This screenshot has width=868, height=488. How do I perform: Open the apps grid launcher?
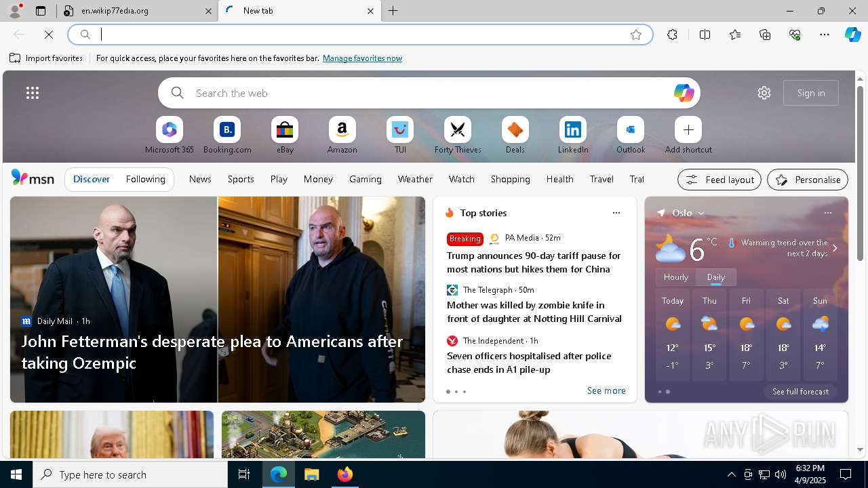(x=33, y=93)
